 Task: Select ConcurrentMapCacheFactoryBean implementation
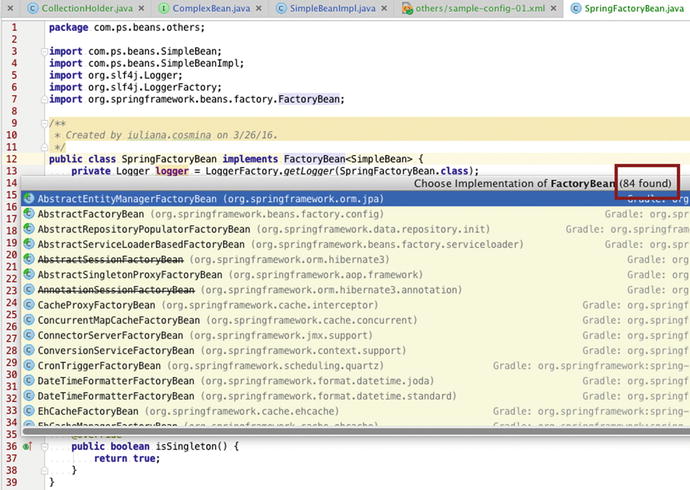356,320
